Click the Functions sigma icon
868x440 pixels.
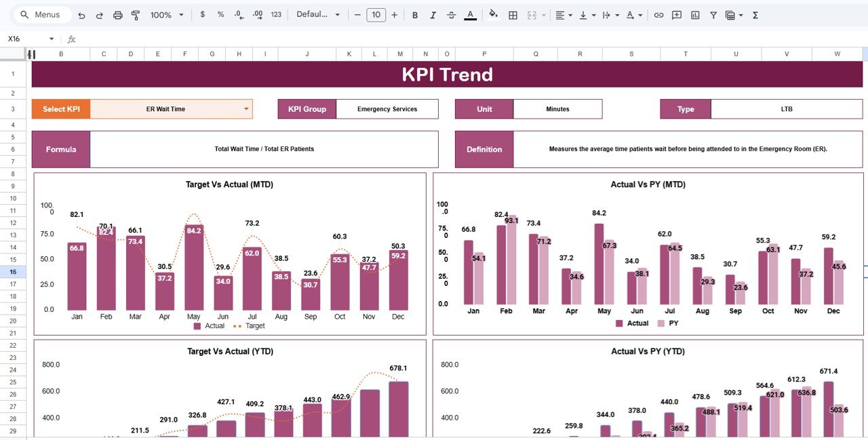(x=754, y=14)
